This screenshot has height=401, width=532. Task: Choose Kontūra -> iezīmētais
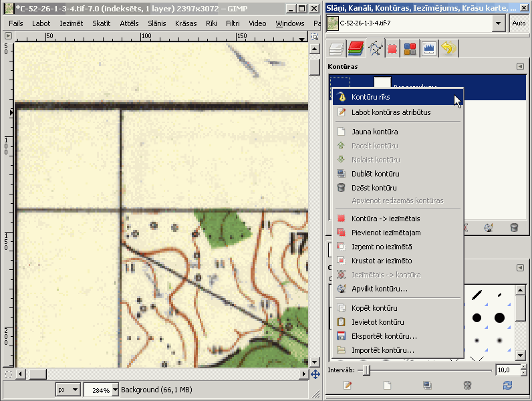click(x=398, y=219)
